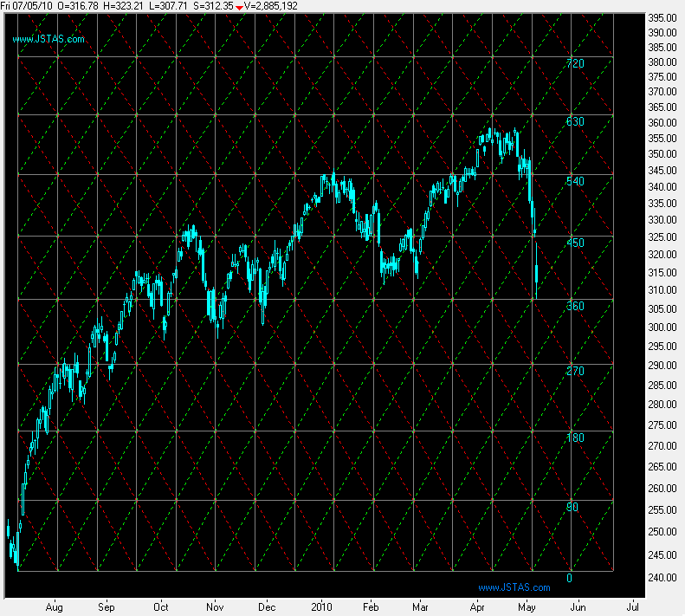Click the opening price O=316.78
685x616 pixels.
click(x=80, y=6)
